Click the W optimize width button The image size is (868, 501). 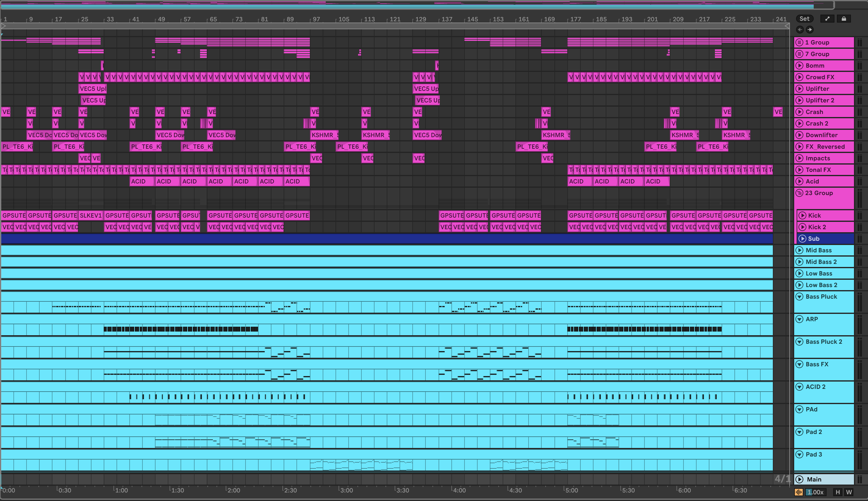coord(849,492)
